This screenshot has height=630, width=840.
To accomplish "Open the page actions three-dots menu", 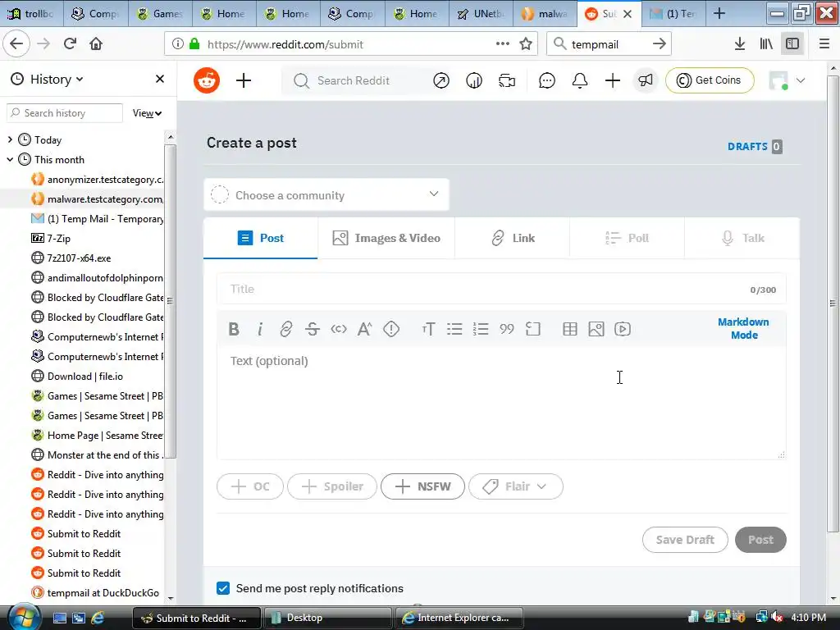I will [x=503, y=44].
